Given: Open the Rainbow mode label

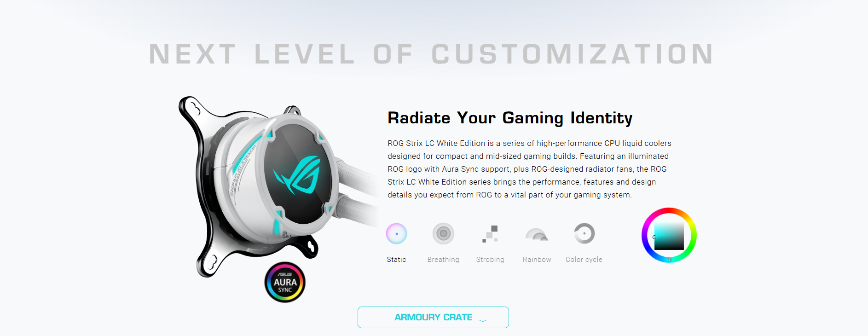Looking at the screenshot, I should 537,260.
